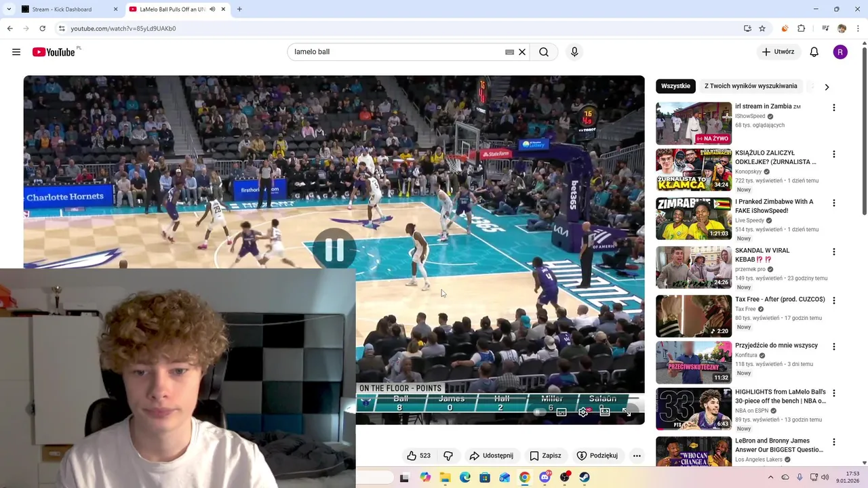This screenshot has height=488, width=868.
Task: Open options for Przyjedźcie do mnie wszyscy
Action: (x=833, y=347)
